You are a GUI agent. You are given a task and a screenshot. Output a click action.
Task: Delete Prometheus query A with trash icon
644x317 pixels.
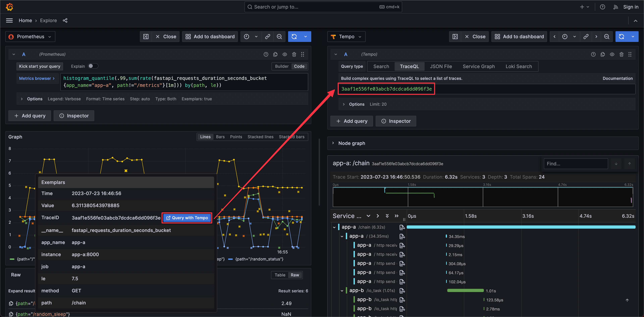click(294, 54)
